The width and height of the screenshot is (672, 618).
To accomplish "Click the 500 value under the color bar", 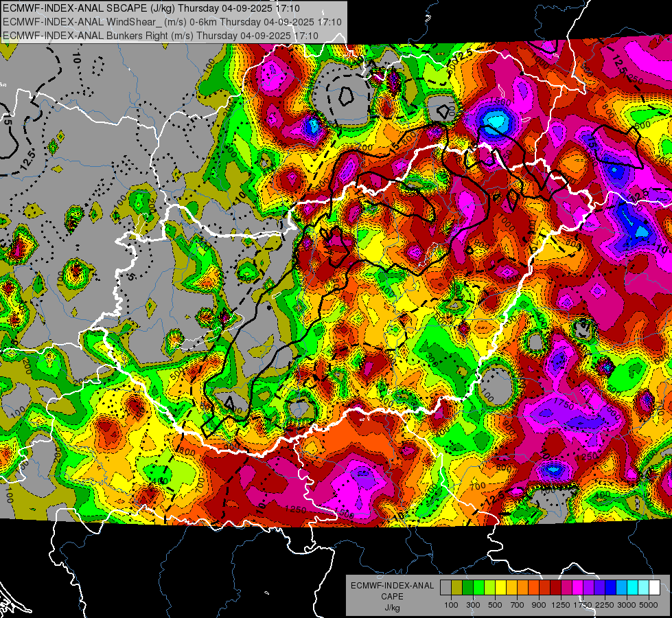I will pyautogui.click(x=495, y=605).
